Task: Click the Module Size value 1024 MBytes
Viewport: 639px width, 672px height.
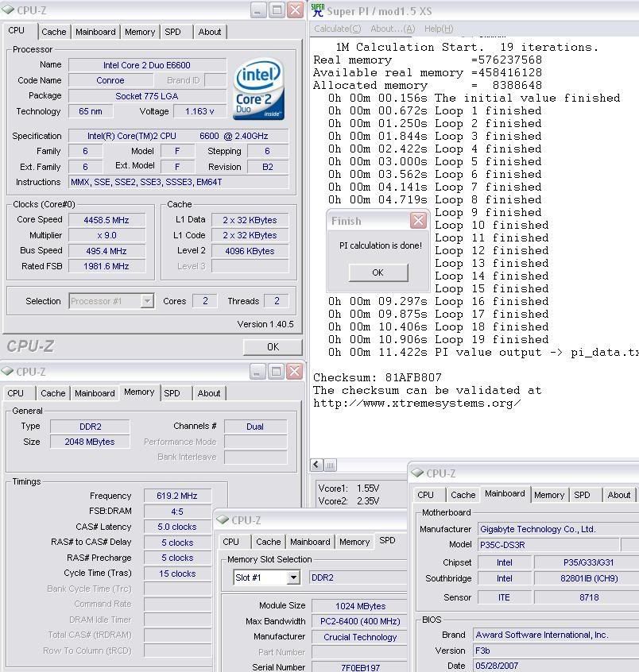Action: (359, 606)
